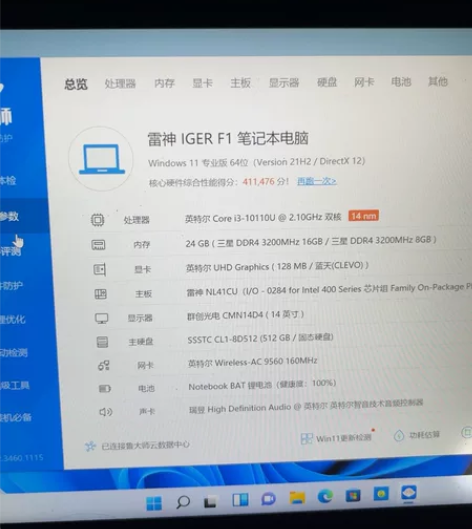Image resolution: width=472 pixels, height=529 pixels.
Task: Open the 硬盘 tab
Action: [327, 82]
